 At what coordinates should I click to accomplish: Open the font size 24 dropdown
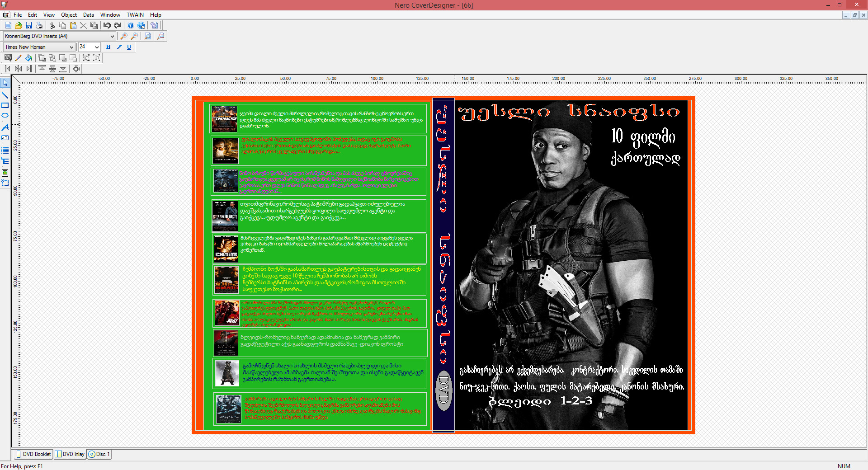pos(97,47)
